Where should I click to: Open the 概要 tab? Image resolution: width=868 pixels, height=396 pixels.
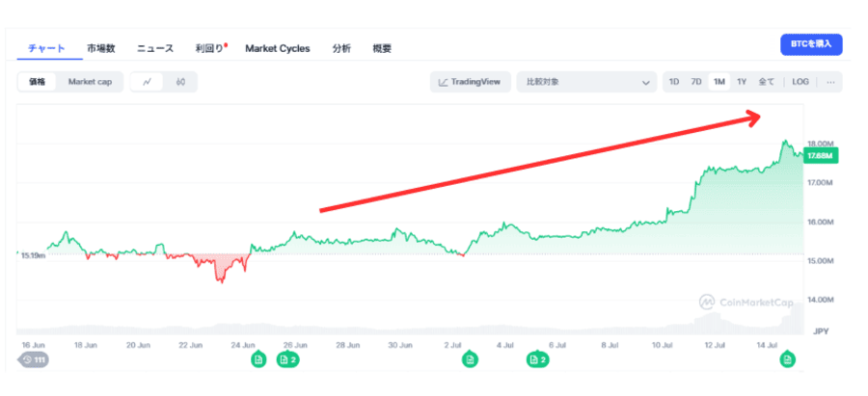382,49
